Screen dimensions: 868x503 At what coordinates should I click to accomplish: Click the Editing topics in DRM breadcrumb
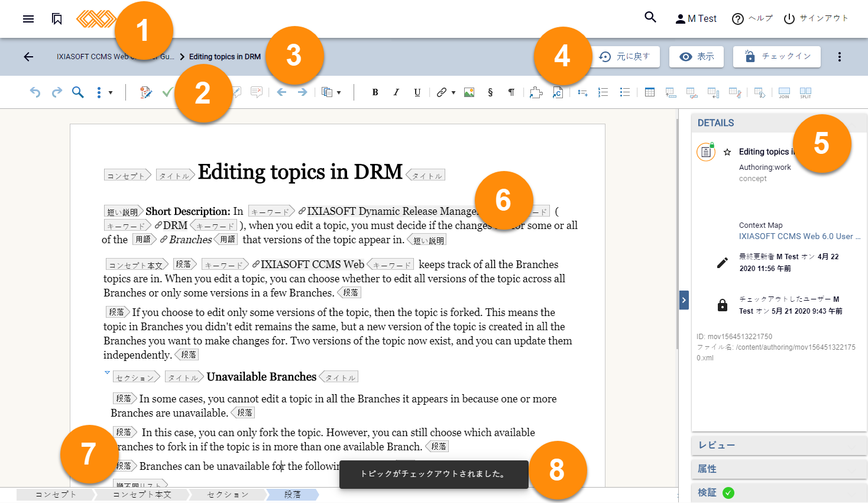point(225,57)
